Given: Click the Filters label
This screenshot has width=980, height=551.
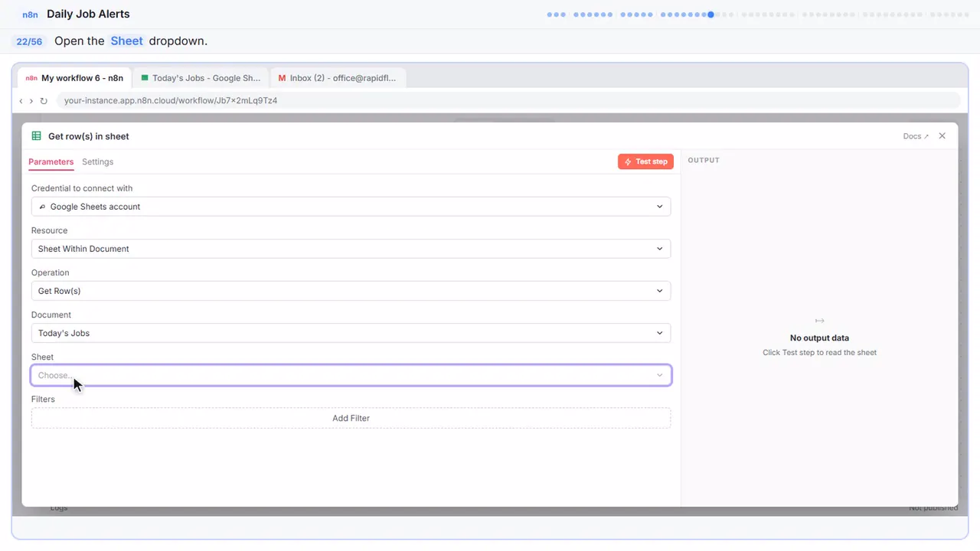Looking at the screenshot, I should 43,399.
